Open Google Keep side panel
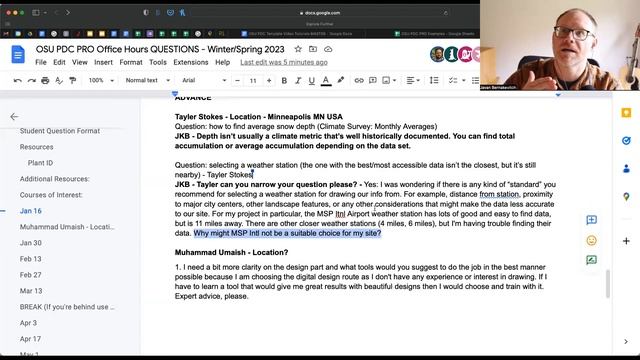This screenshot has width=640, height=360. click(626, 113)
